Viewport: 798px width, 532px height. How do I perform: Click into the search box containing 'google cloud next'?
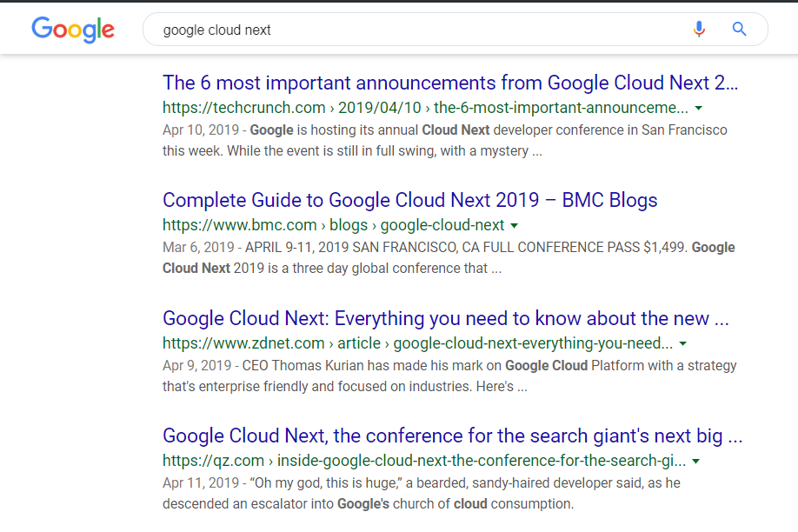[417, 30]
